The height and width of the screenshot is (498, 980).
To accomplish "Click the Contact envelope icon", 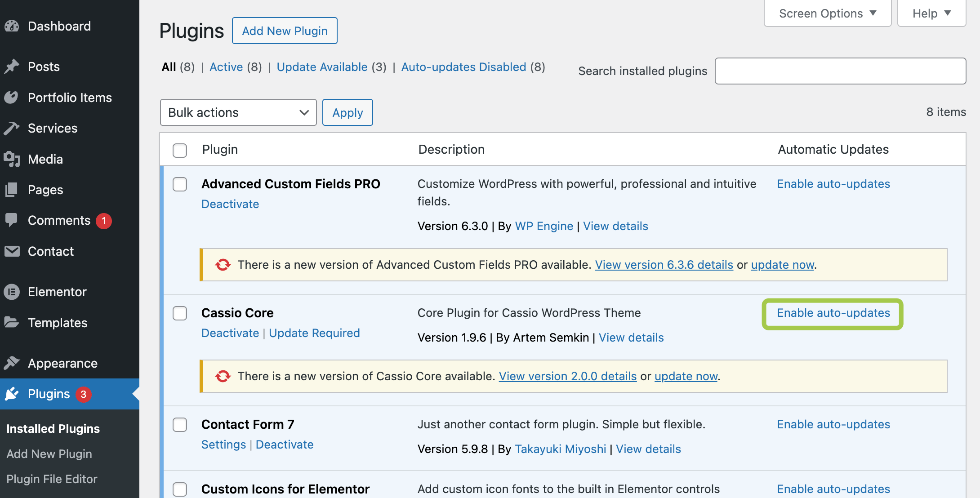I will (x=12, y=251).
